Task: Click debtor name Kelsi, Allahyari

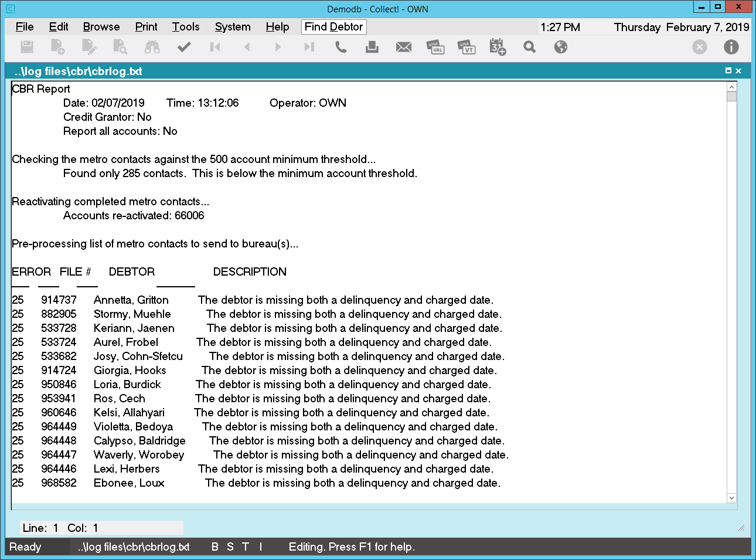Action: (129, 413)
